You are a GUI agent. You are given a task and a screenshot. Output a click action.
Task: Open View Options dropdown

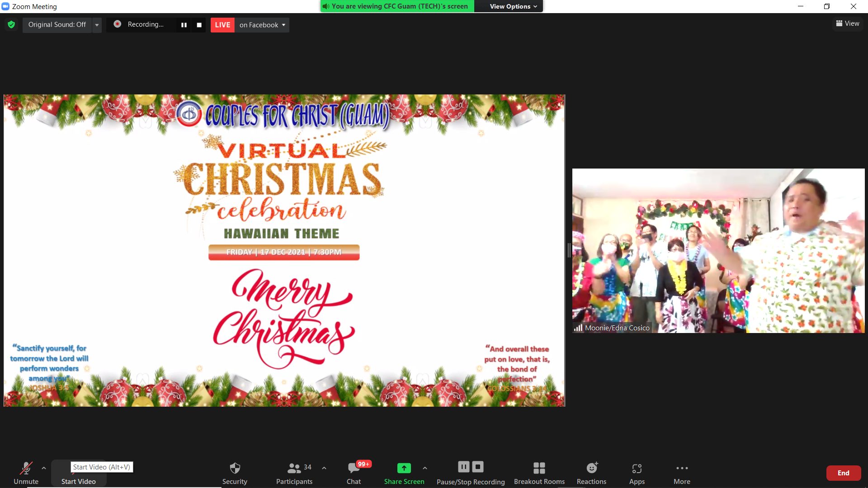click(x=513, y=6)
